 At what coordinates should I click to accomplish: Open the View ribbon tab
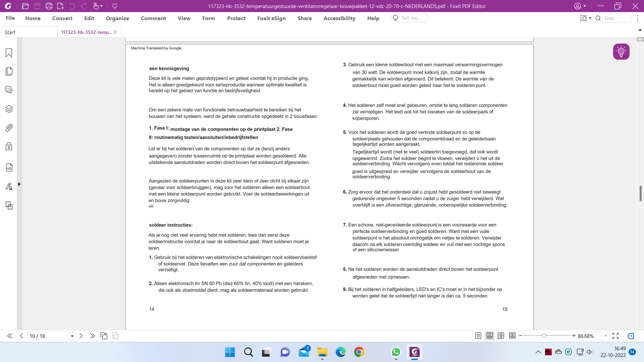(184, 18)
